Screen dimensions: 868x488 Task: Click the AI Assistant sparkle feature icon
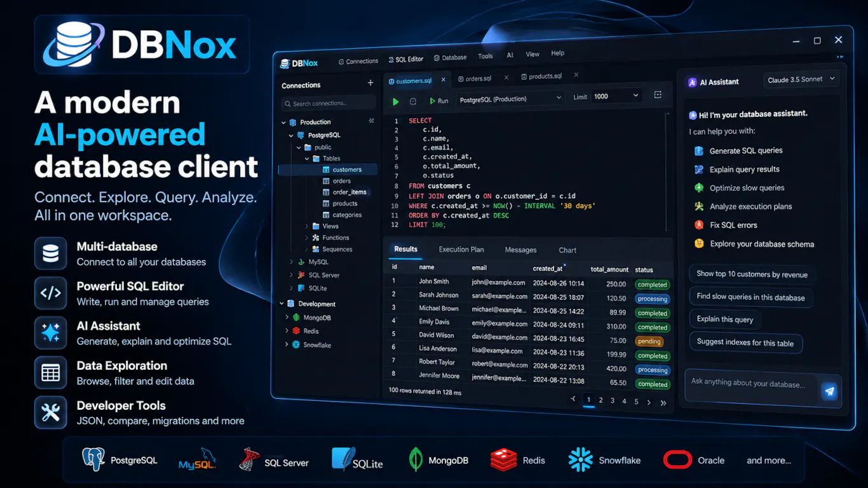tap(51, 333)
